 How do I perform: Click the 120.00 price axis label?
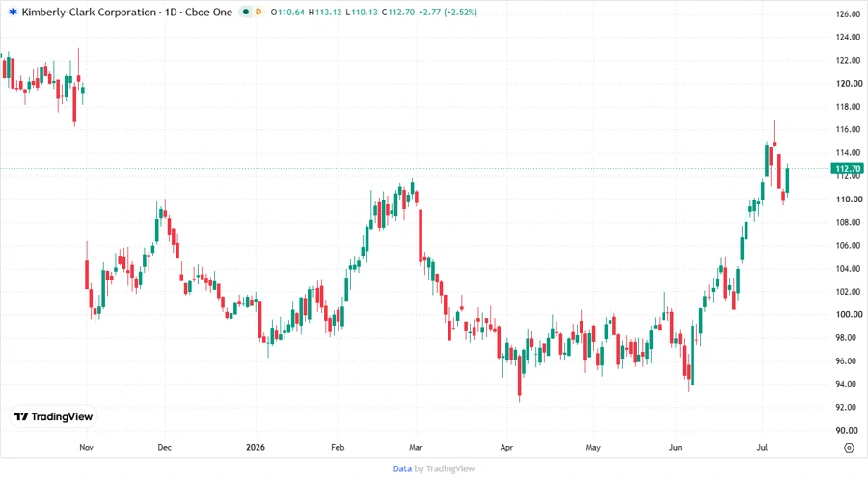click(x=848, y=84)
